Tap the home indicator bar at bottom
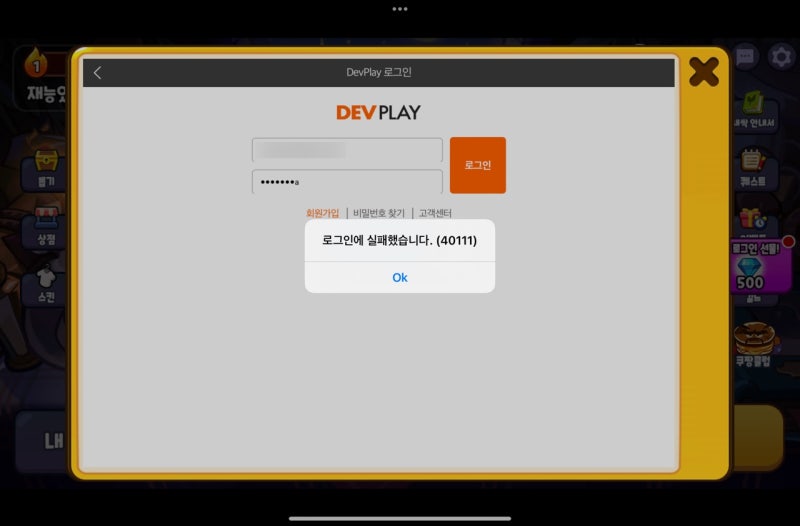 (400, 518)
